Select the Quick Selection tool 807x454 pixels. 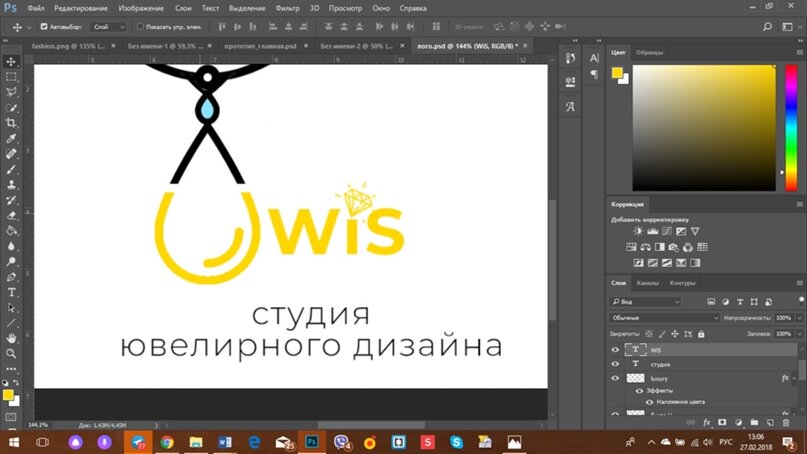[11, 108]
